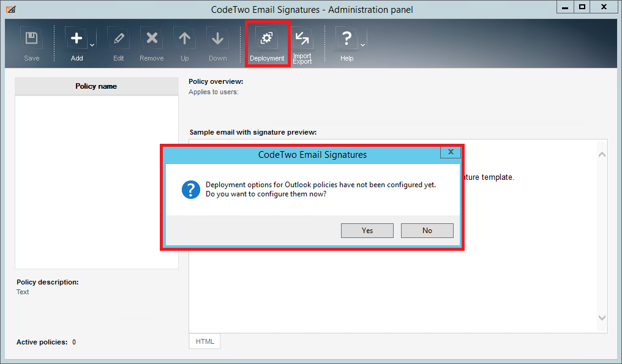Click No in the dialog
The width and height of the screenshot is (622, 364).
427,231
